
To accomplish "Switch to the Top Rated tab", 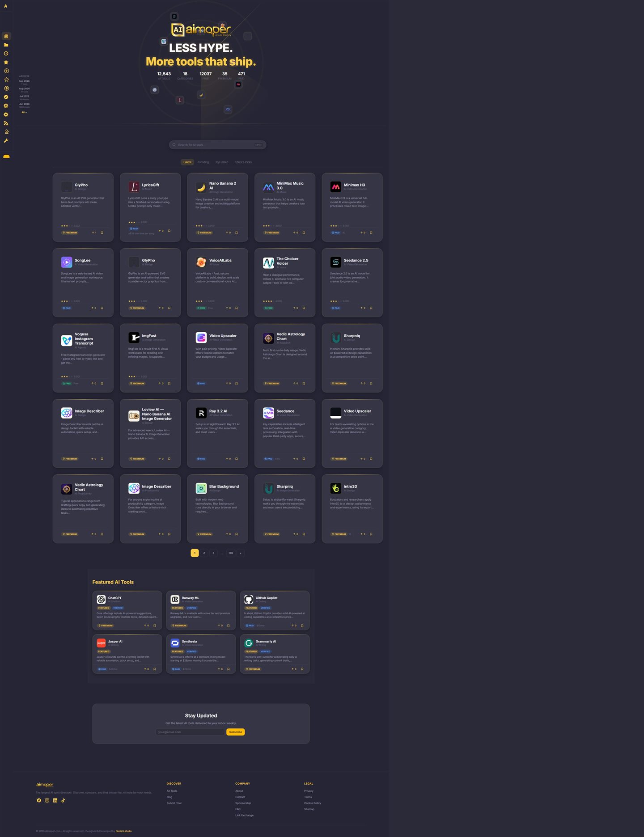I will pos(222,162).
